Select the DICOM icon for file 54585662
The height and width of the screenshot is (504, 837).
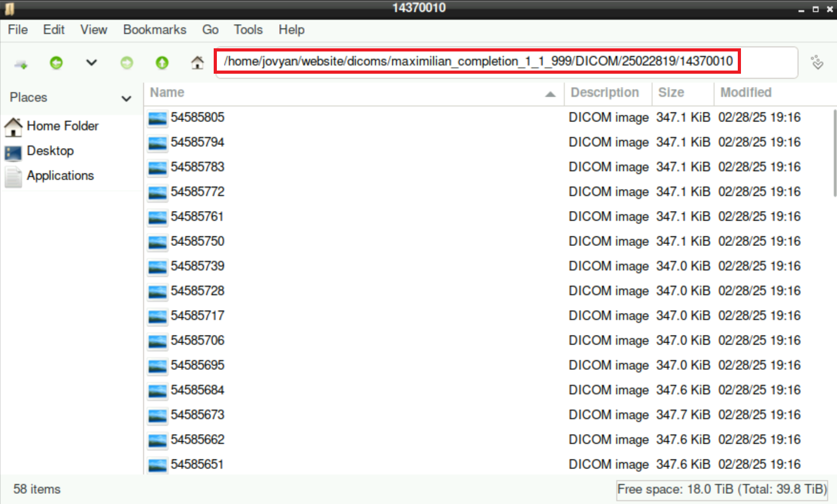coord(157,440)
